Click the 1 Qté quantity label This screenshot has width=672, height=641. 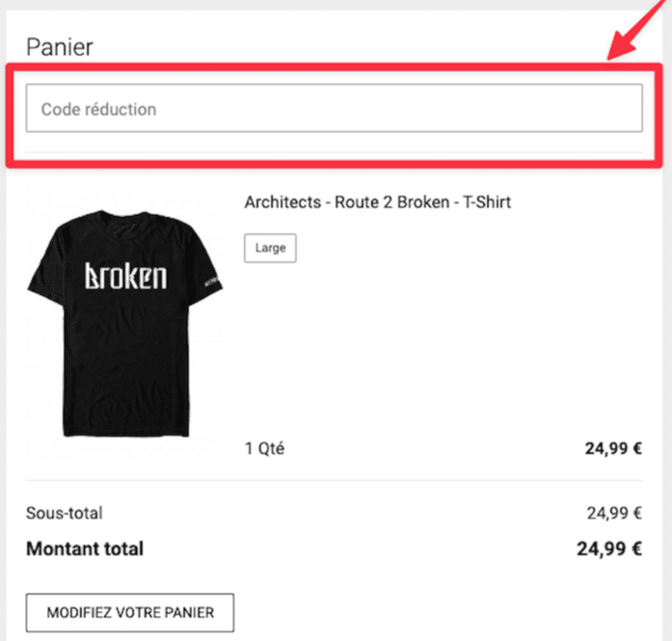[x=265, y=448]
